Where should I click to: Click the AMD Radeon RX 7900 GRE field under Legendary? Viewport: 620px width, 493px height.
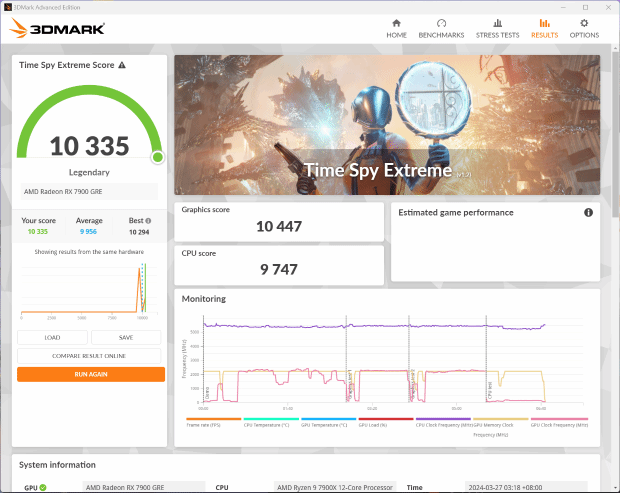pos(89,191)
